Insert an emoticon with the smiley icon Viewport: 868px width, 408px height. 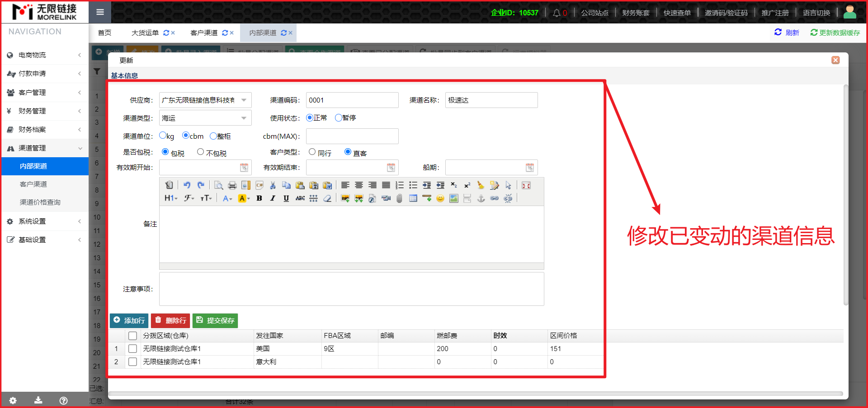(440, 198)
